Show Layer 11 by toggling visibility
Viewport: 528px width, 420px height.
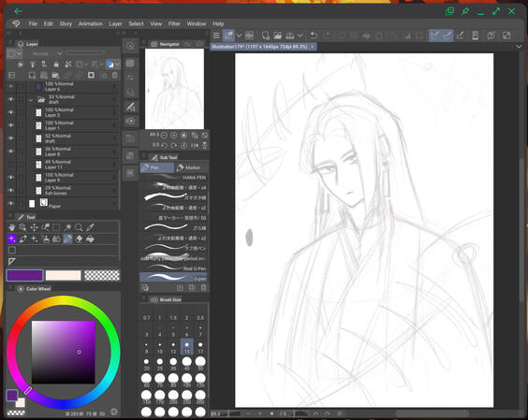(11, 165)
